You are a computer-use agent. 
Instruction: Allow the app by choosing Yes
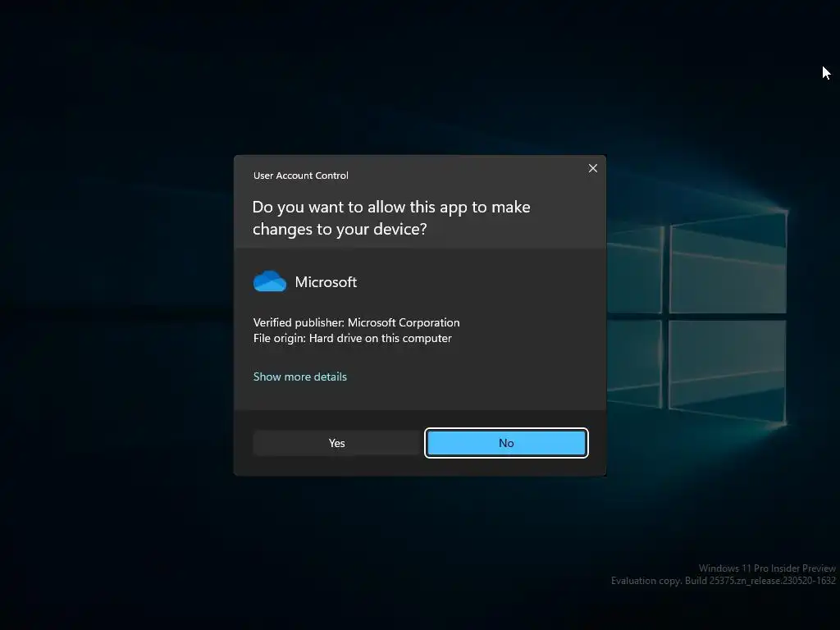[336, 443]
